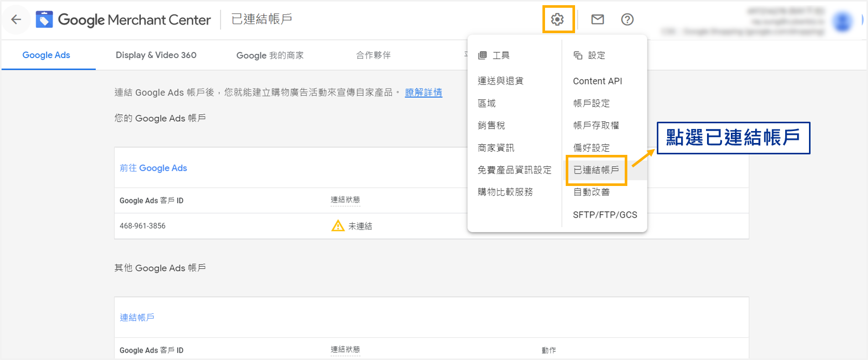Open the 合作夥伴 tab
The image size is (868, 360).
(x=373, y=55)
